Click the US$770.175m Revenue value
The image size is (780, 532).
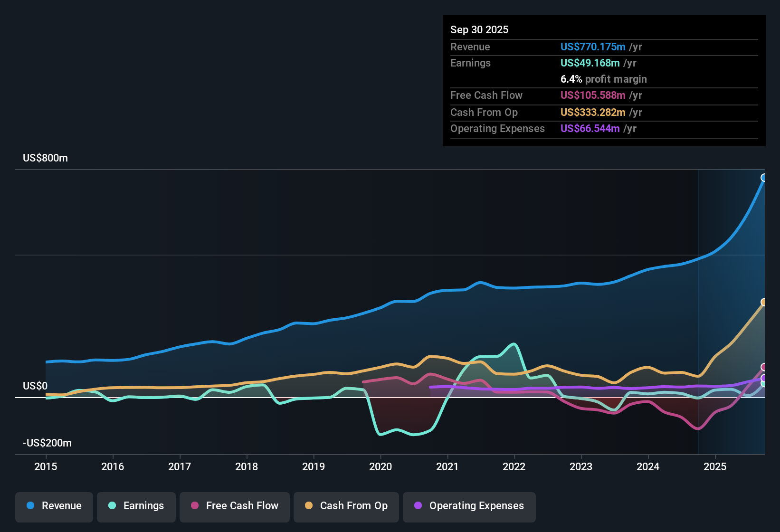tap(592, 47)
